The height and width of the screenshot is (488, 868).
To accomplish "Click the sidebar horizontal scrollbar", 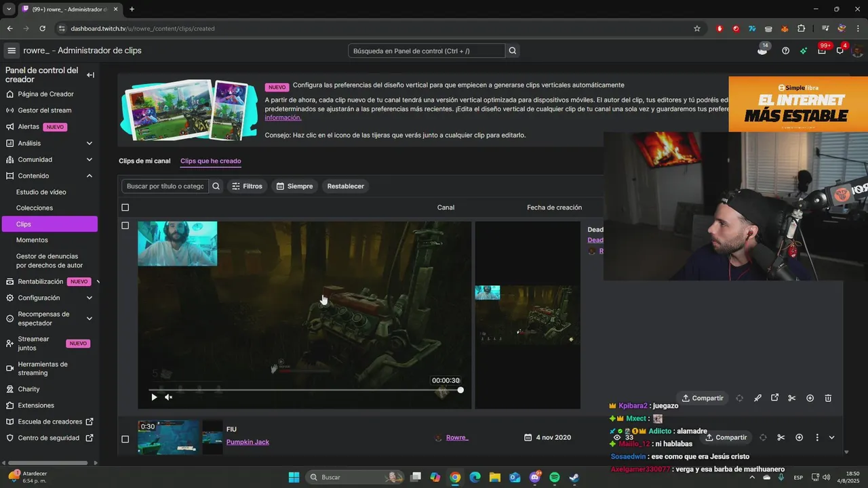I will pyautogui.click(x=47, y=463).
